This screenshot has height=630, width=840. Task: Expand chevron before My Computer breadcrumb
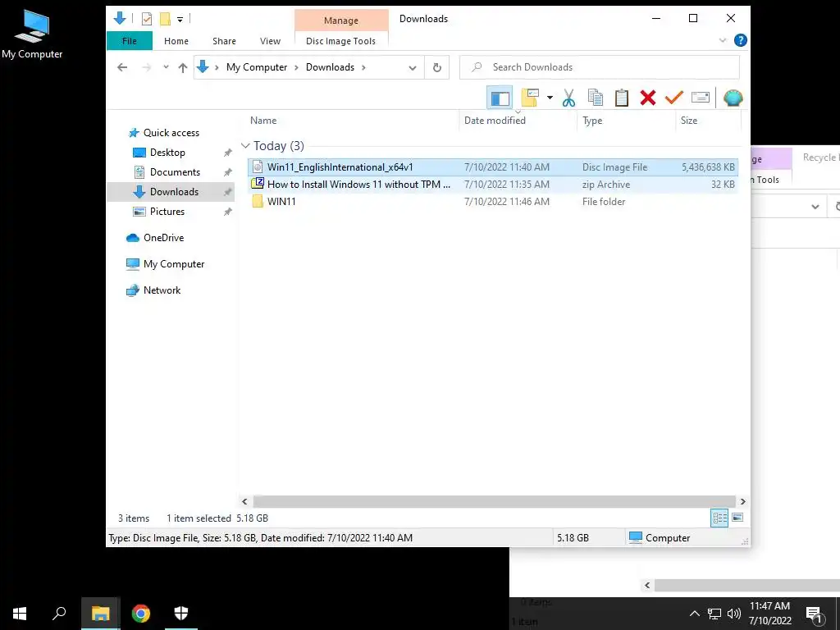coord(217,67)
